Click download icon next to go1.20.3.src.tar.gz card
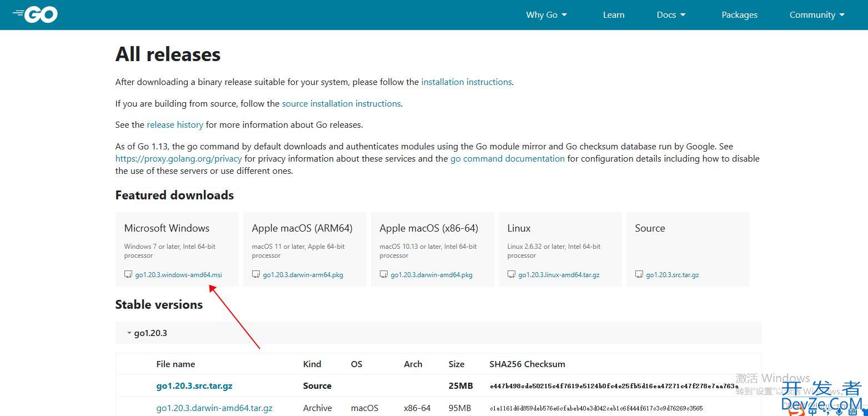The image size is (868, 416). [x=639, y=274]
